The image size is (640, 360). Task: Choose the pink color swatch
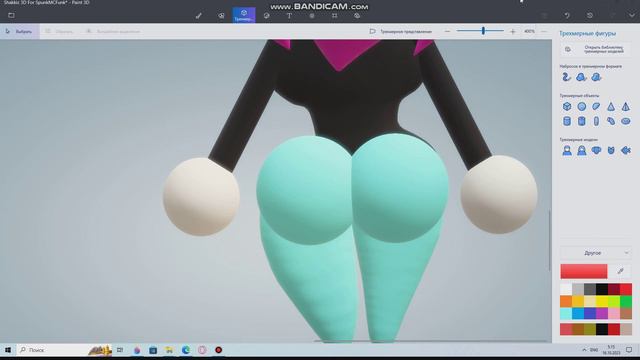click(614, 313)
